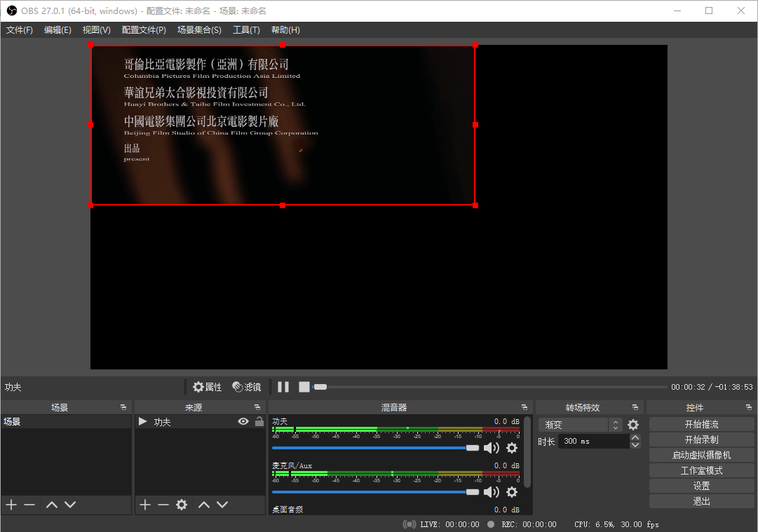Open settings gear for 麦克风/Aux channel
This screenshot has width=758, height=532.
pyautogui.click(x=512, y=492)
